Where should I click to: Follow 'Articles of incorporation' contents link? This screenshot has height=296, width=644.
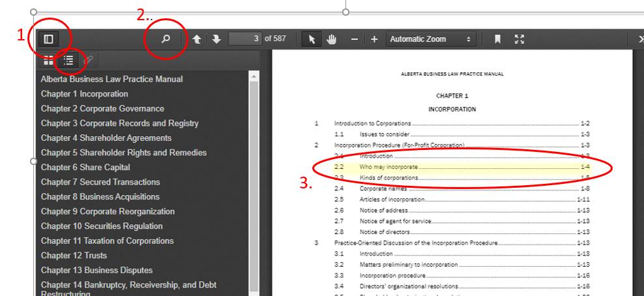pos(392,199)
